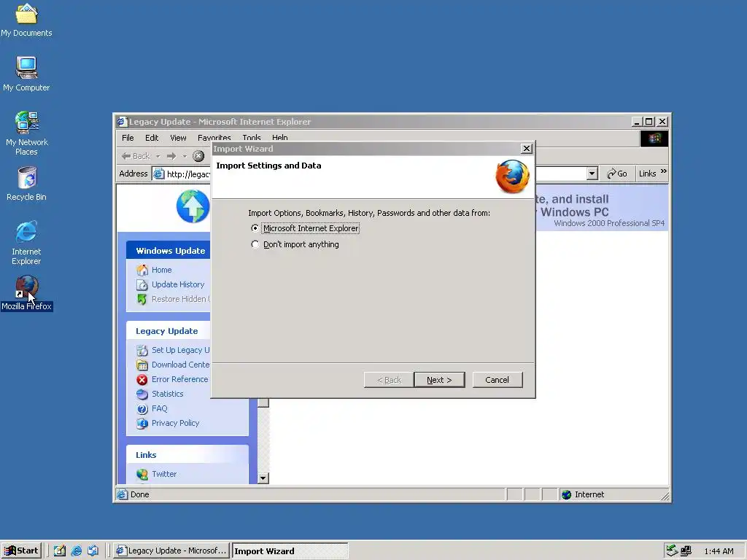The width and height of the screenshot is (747, 560).
Task: Open Twitter link in Links section
Action: pos(164,474)
